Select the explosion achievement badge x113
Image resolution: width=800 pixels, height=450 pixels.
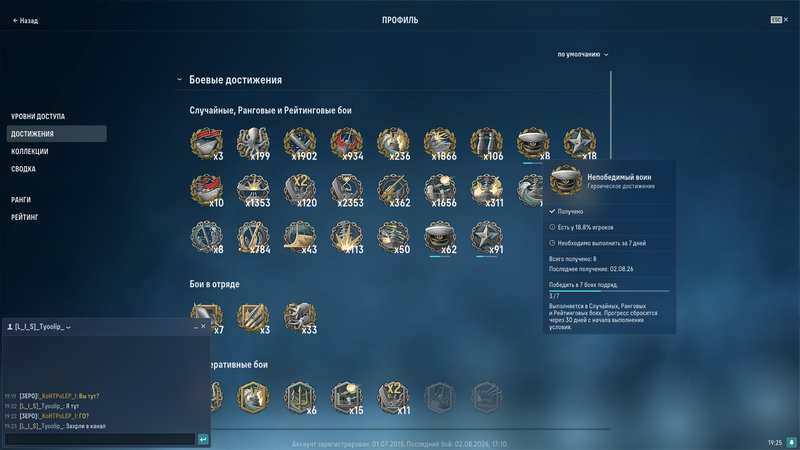347,237
